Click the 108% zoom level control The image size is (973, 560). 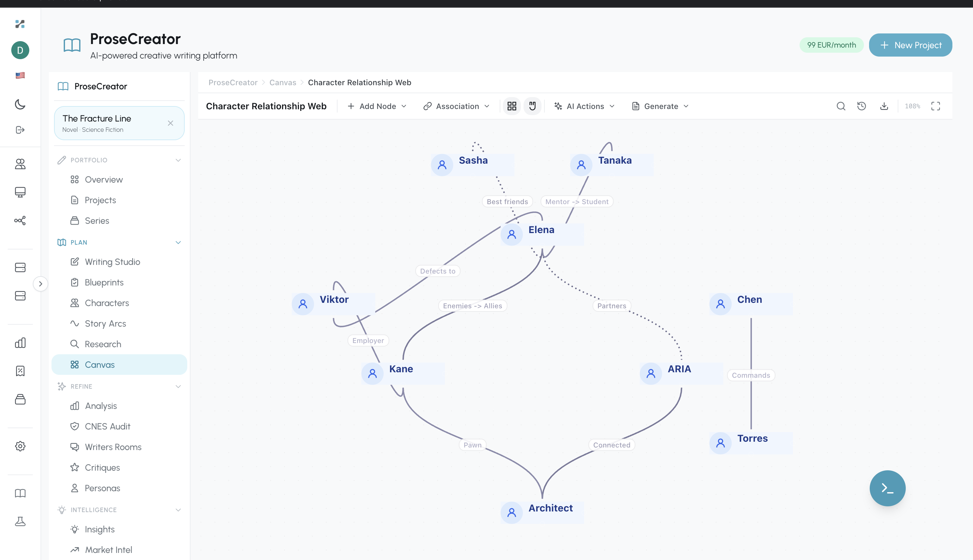coord(913,106)
